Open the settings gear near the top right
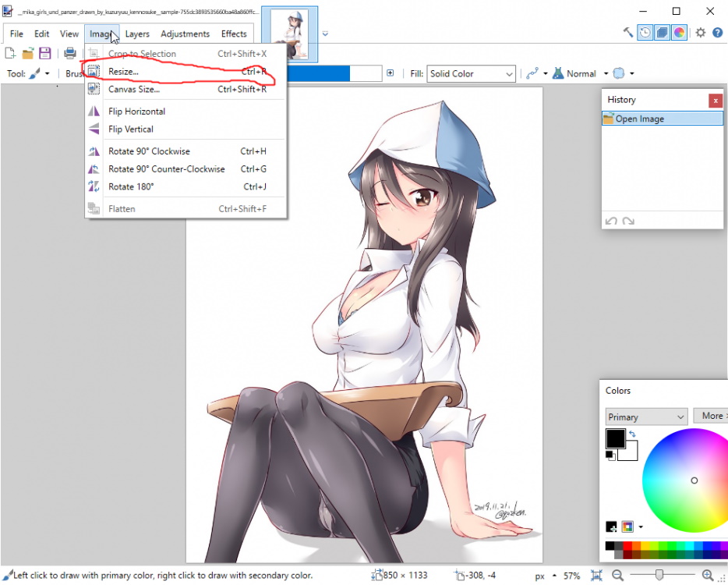The width and height of the screenshot is (728, 585). 699,32
